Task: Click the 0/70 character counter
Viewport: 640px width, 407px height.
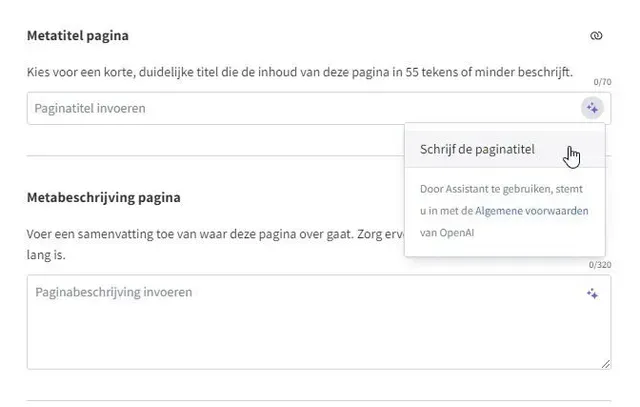Action: [602, 82]
